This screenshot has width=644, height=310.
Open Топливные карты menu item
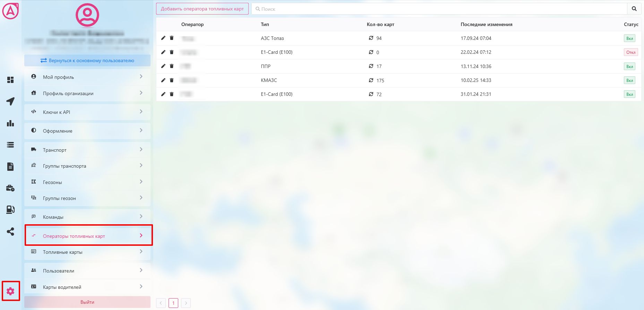coord(87,252)
